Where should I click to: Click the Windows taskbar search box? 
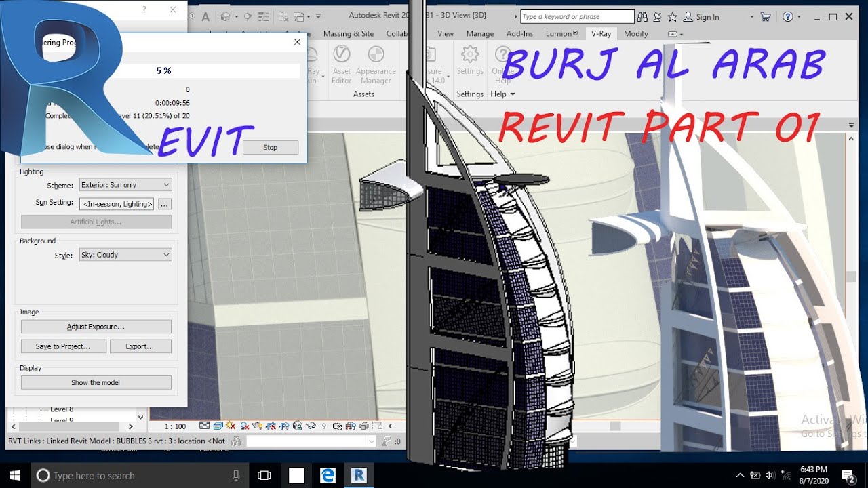click(140, 475)
